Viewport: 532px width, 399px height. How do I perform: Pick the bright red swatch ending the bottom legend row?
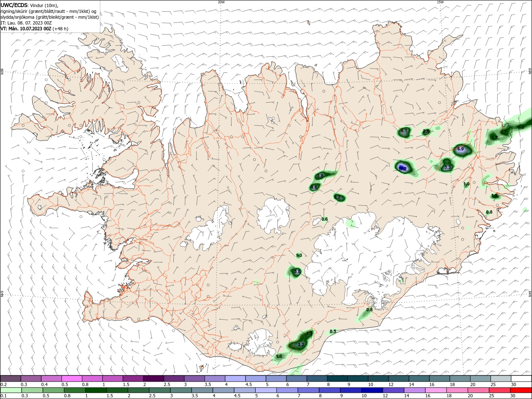pyautogui.click(x=521, y=390)
